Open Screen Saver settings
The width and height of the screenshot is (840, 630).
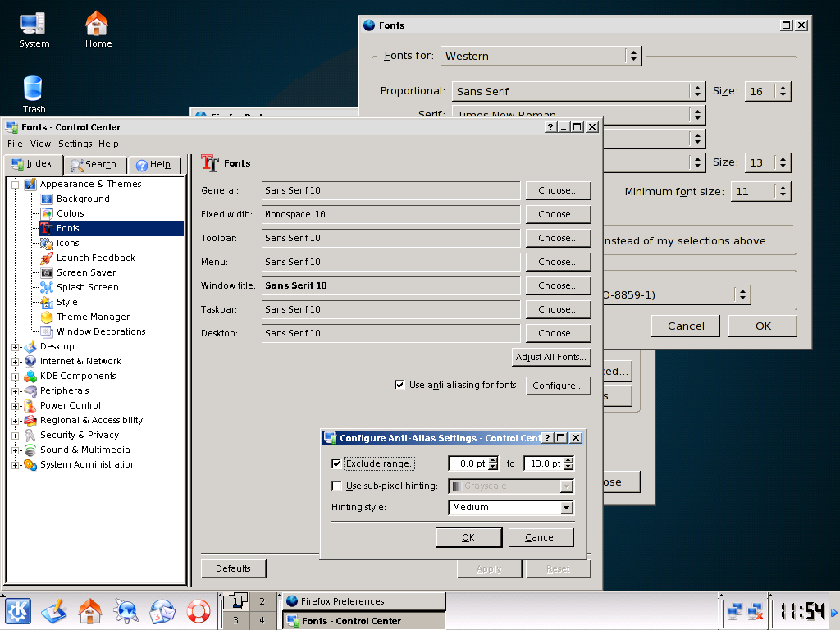(85, 272)
